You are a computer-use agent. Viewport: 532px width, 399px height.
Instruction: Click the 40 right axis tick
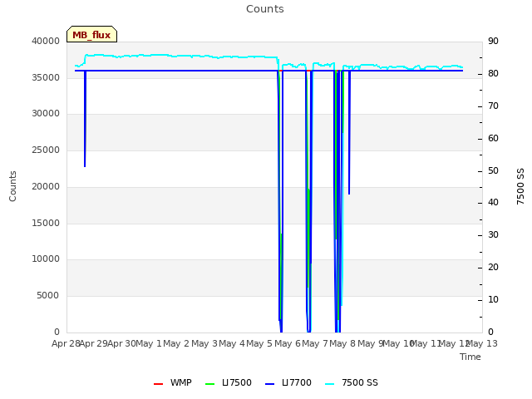[493, 203]
